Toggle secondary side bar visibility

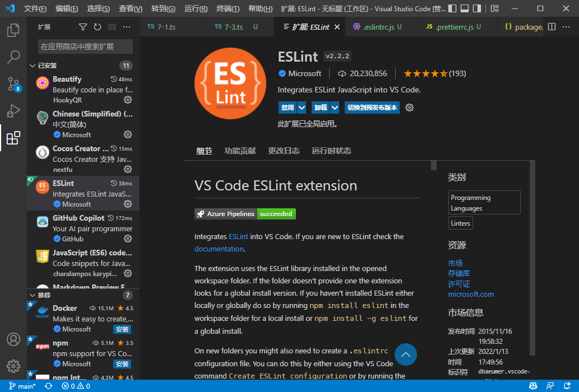[x=477, y=8]
